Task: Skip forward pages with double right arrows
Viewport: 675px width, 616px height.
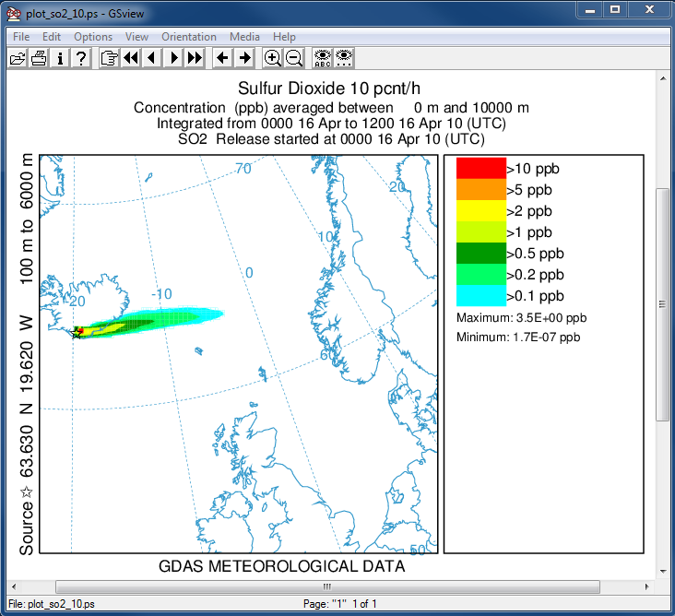Action: click(195, 58)
